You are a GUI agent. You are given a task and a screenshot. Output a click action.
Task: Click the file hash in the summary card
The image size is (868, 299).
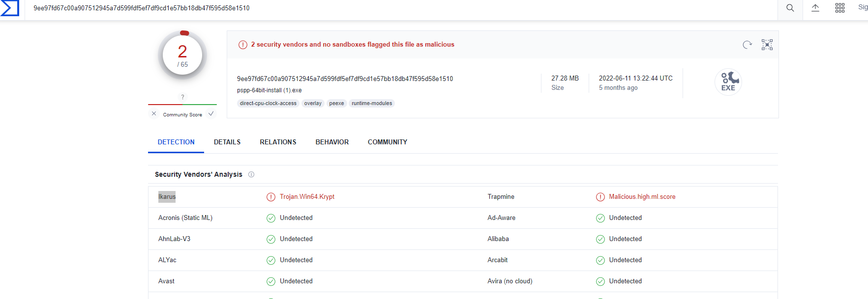point(345,79)
